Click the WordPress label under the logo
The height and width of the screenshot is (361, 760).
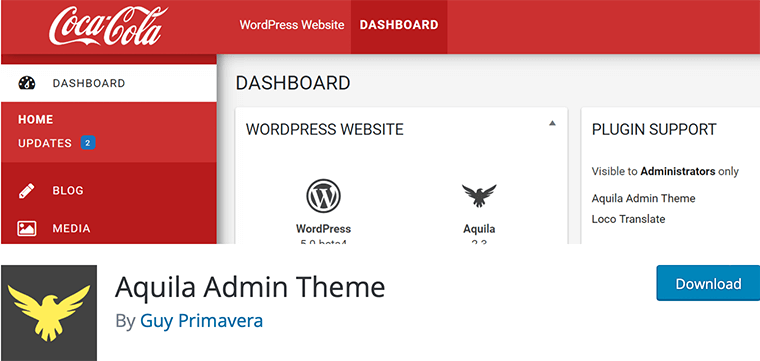coord(323,228)
